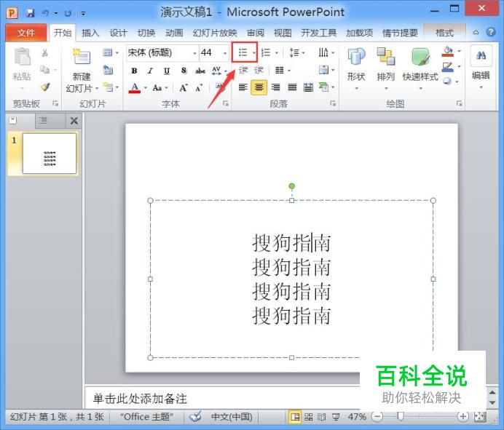
Task: Click the strikethrough abc icon
Action: tap(200, 71)
